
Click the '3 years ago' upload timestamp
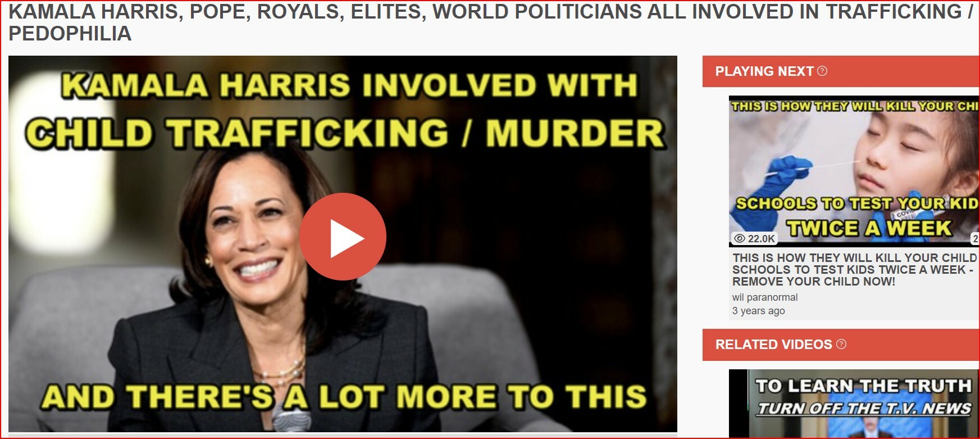pyautogui.click(x=758, y=311)
